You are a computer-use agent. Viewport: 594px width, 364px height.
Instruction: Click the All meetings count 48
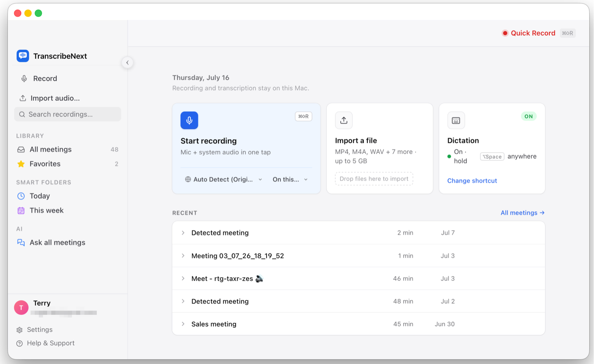(x=114, y=150)
